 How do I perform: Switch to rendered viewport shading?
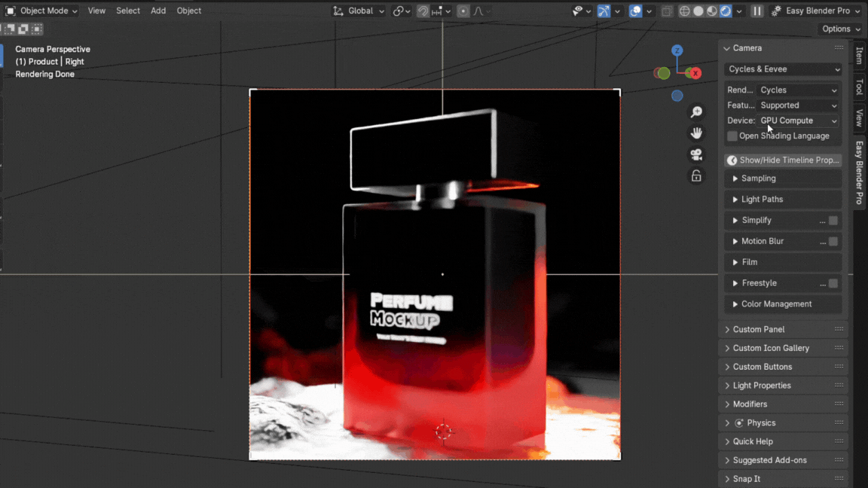pyautogui.click(x=725, y=11)
